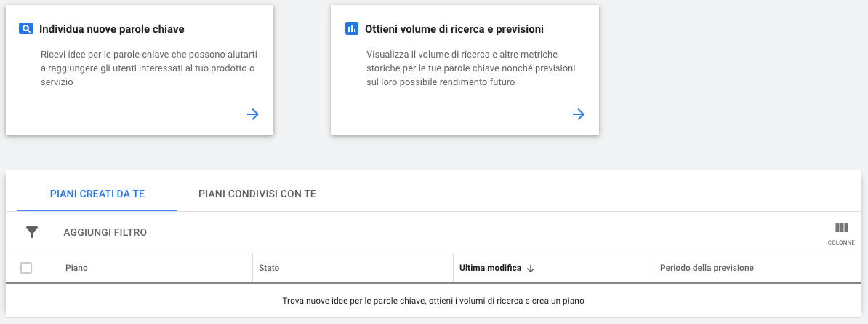This screenshot has width=868, height=324.
Task: Click the Stato column header
Action: coord(269,268)
